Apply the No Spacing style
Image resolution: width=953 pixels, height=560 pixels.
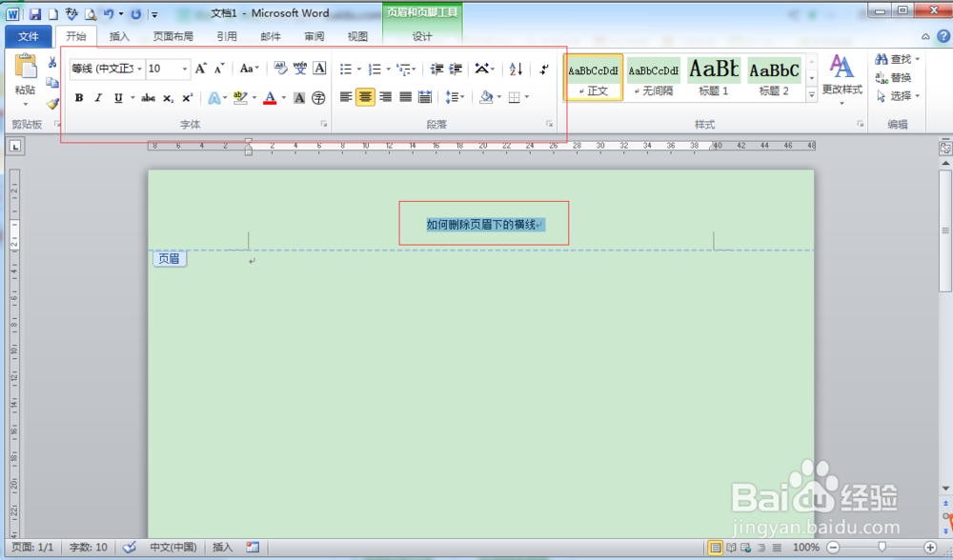pyautogui.click(x=654, y=77)
